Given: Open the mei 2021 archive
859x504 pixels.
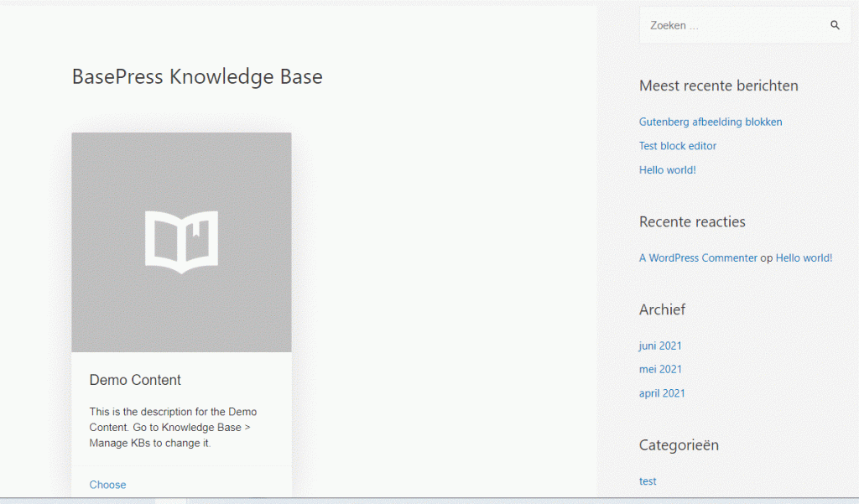Looking at the screenshot, I should coord(660,369).
